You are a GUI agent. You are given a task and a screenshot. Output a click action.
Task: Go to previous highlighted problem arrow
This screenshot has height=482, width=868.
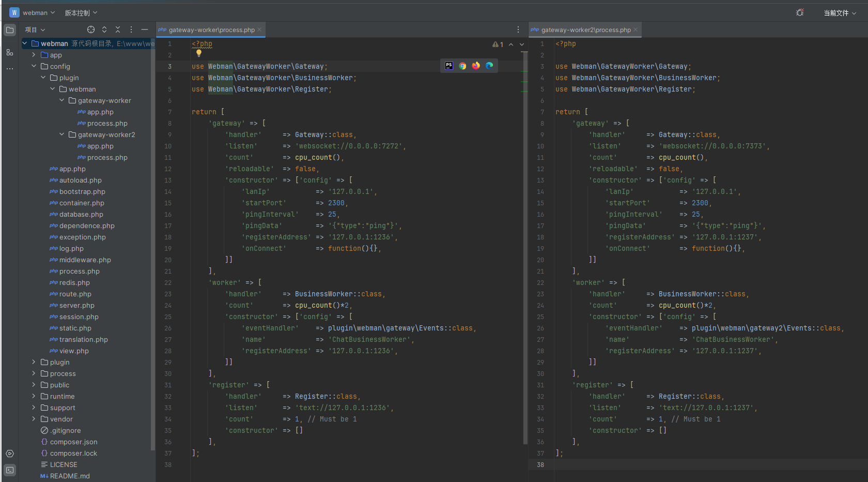coord(511,44)
